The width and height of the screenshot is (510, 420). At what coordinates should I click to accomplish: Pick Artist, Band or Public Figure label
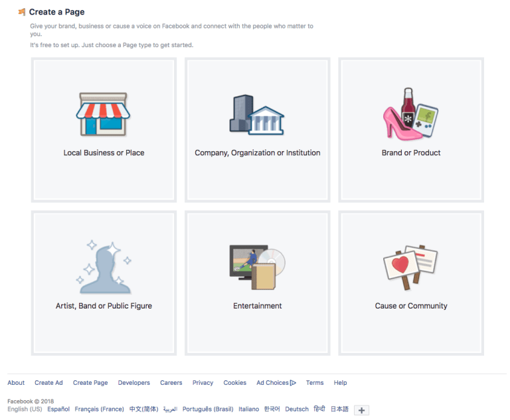click(104, 306)
